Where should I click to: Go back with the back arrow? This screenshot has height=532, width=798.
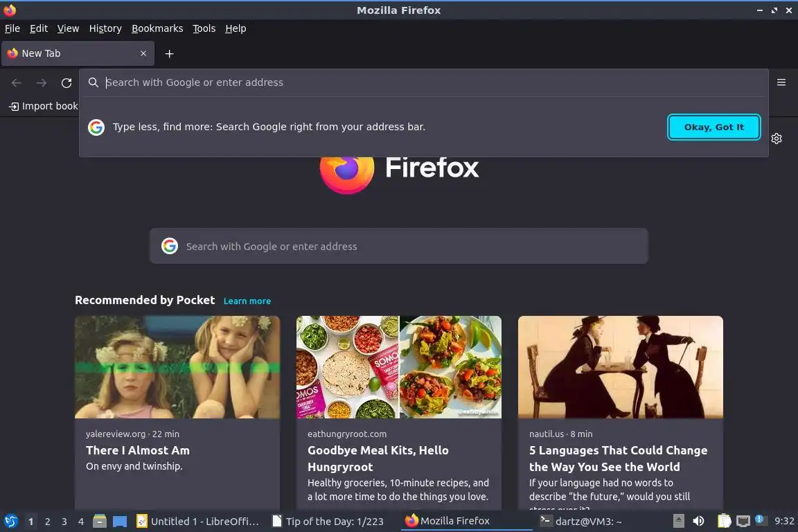tap(17, 82)
